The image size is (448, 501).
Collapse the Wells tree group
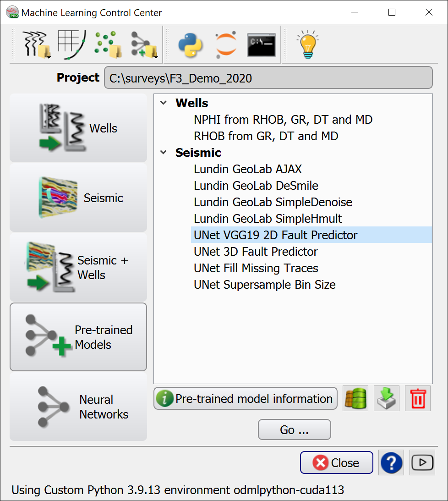(x=164, y=103)
